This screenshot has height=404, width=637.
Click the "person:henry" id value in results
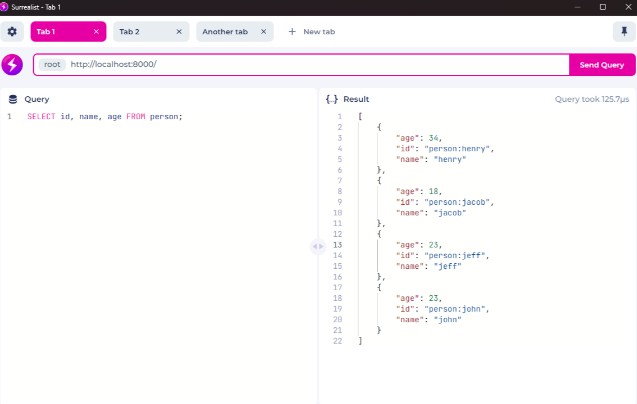pos(458,148)
